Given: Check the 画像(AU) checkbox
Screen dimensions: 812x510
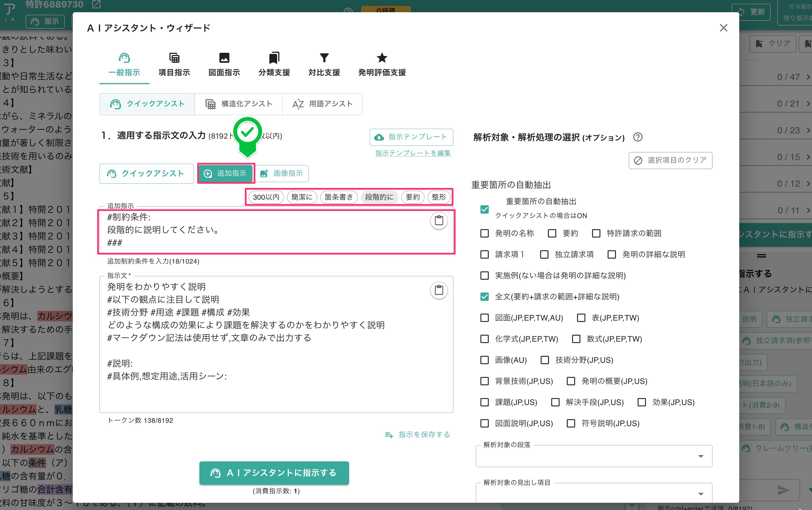Looking at the screenshot, I should (x=484, y=360).
